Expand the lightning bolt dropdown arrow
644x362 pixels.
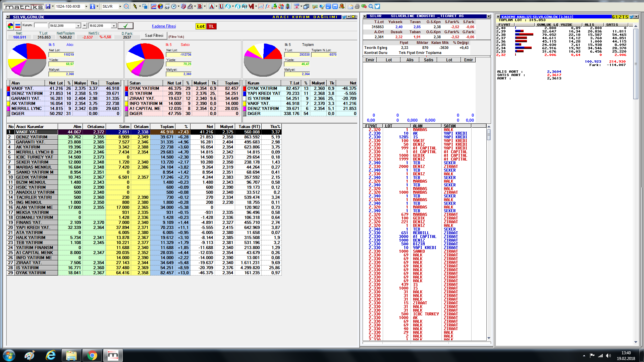pyautogui.click(x=140, y=6)
